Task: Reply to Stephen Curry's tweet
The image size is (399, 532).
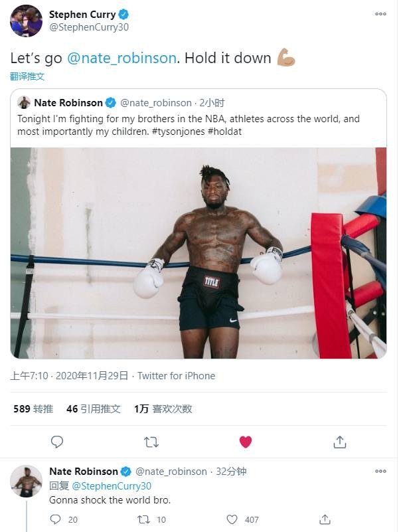Action: (x=57, y=442)
